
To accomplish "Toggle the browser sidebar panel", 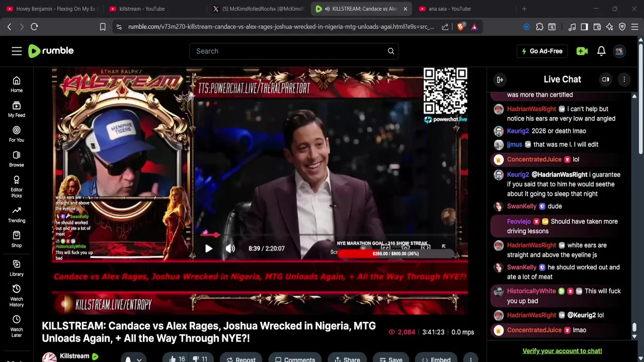I will (584, 27).
